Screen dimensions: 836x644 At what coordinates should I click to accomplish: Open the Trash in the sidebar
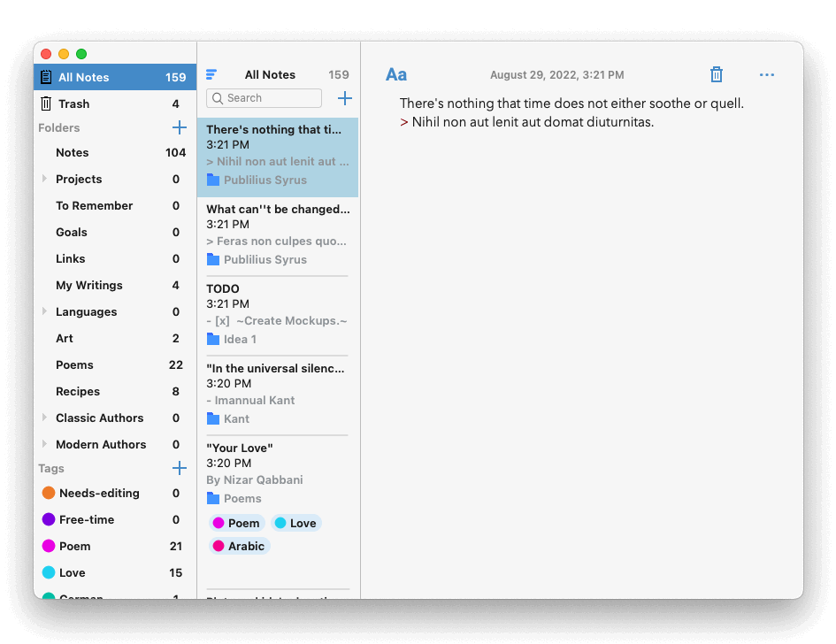(x=74, y=103)
